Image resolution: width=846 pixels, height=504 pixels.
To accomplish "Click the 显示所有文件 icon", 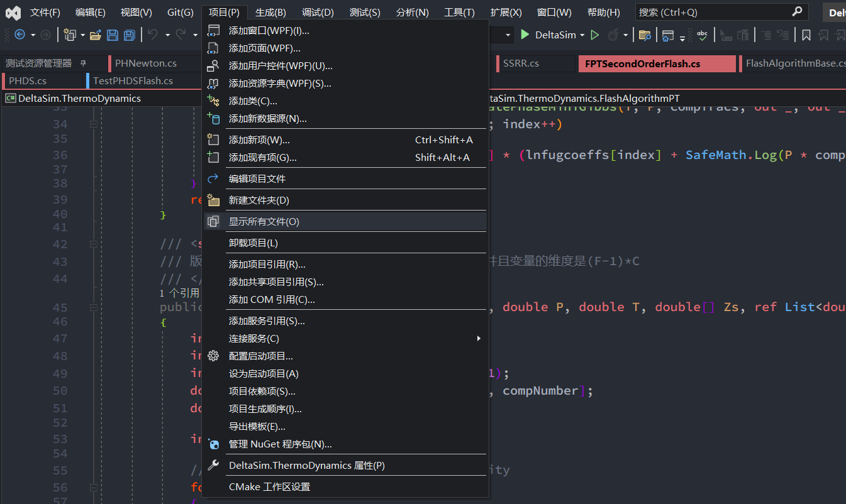I will pos(213,221).
